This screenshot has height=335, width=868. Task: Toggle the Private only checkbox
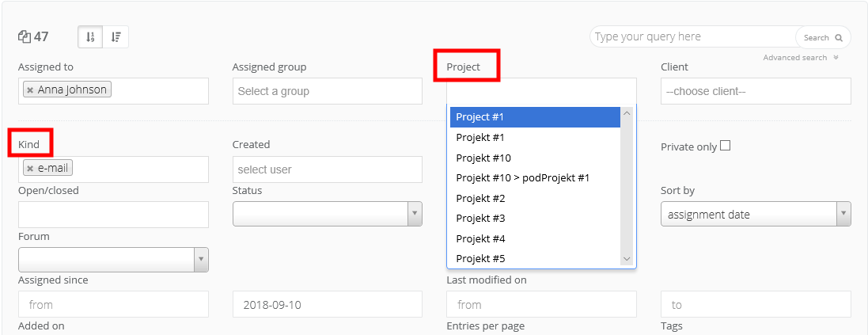[725, 146]
